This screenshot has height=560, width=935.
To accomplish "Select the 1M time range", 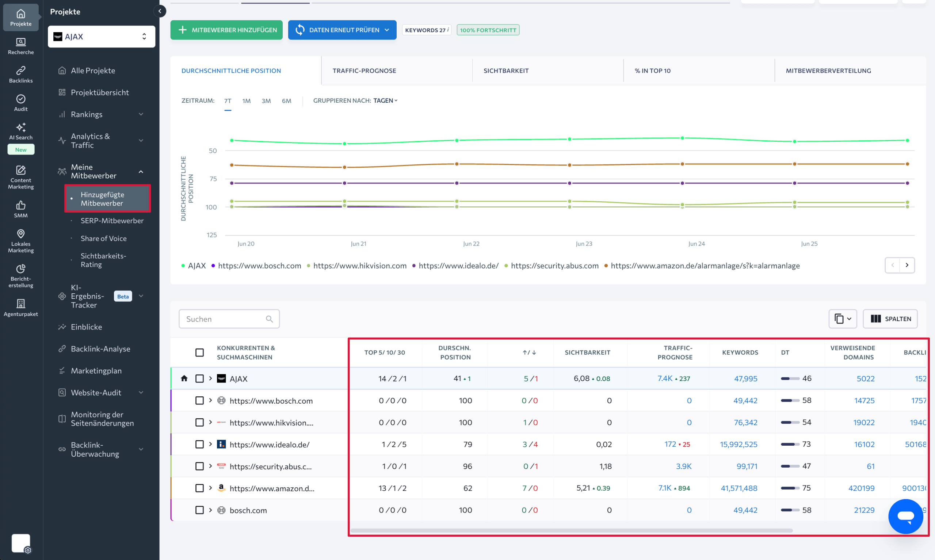I will [x=246, y=101].
